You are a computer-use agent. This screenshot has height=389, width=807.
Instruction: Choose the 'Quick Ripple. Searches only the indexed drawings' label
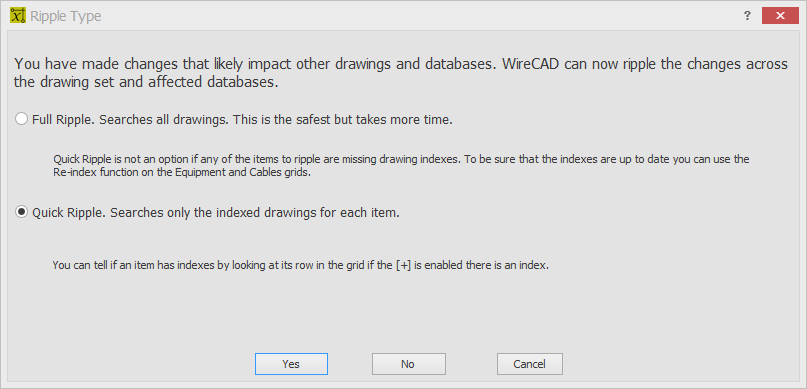pos(216,213)
